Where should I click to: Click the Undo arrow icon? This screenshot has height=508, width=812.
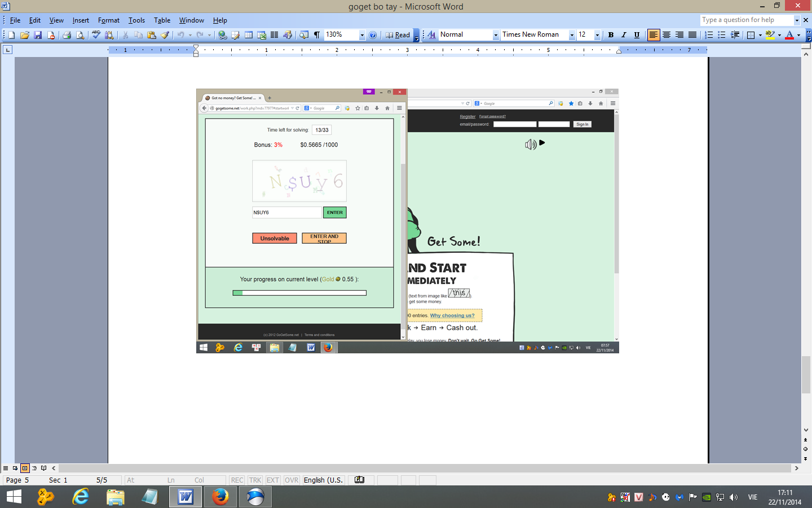tap(180, 35)
